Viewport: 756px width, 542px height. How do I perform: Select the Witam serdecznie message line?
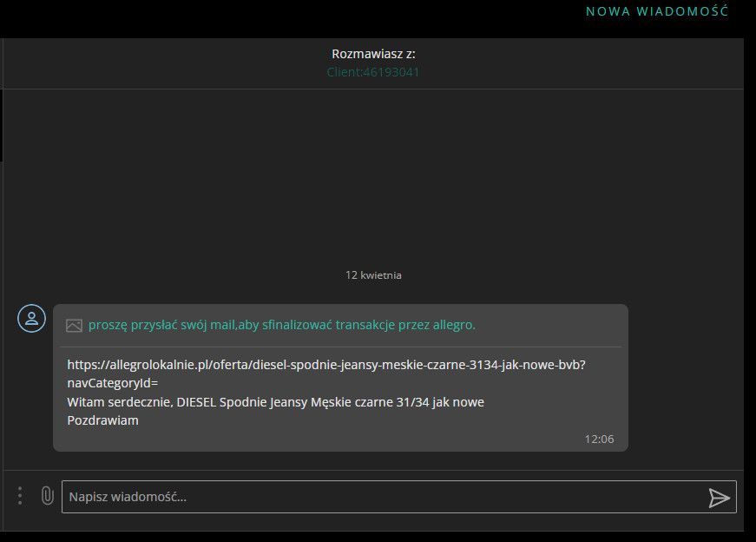point(275,402)
